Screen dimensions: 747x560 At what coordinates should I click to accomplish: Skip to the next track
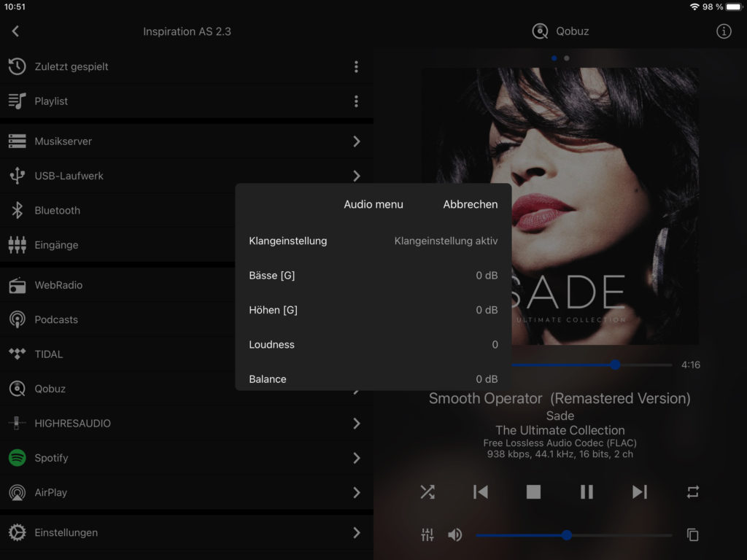tap(640, 492)
